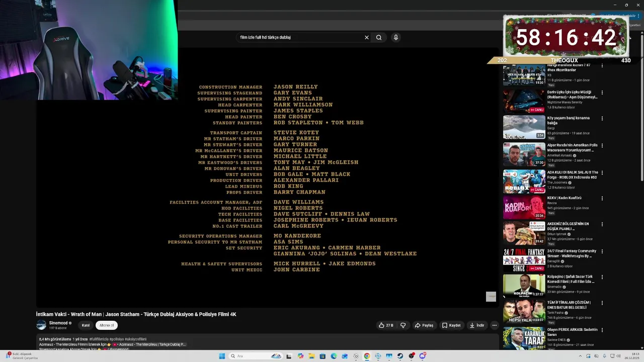Open the Windows Start menu

pos(222,356)
